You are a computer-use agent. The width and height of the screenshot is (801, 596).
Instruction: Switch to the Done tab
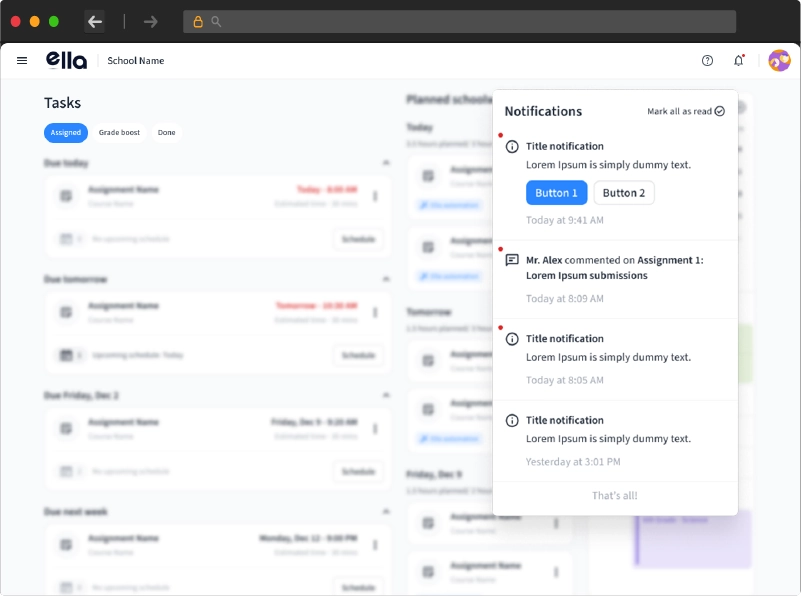point(166,132)
